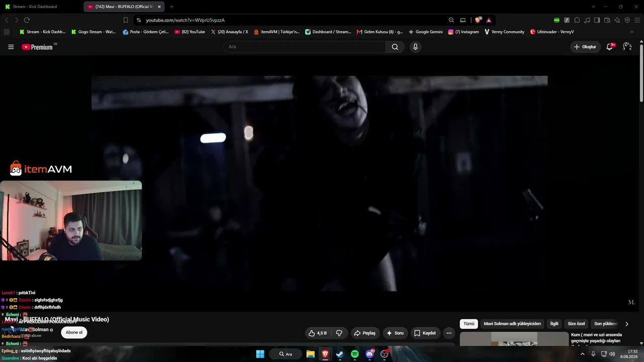
Task: Open Brave Rewards triangle icon
Action: tap(489, 20)
